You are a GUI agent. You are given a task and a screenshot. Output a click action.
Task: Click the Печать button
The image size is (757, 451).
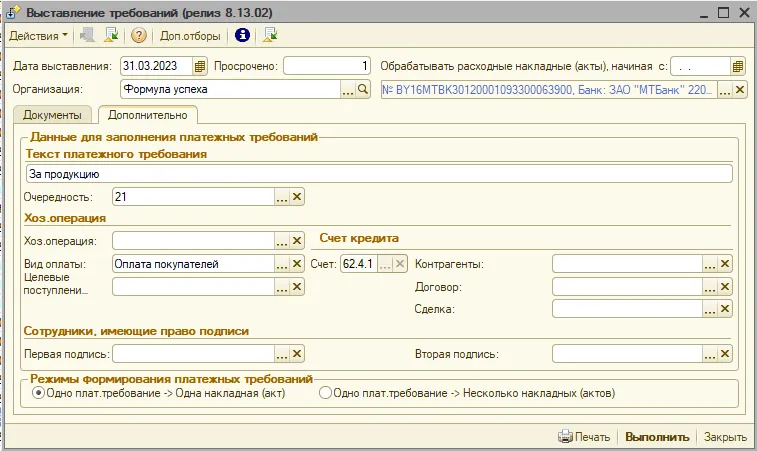point(584,437)
